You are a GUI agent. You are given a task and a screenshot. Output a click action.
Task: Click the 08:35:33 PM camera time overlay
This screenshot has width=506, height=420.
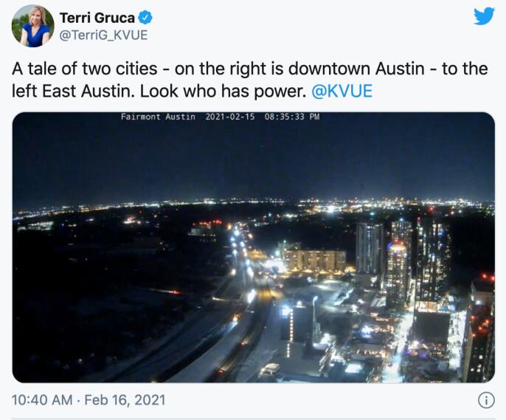click(292, 117)
